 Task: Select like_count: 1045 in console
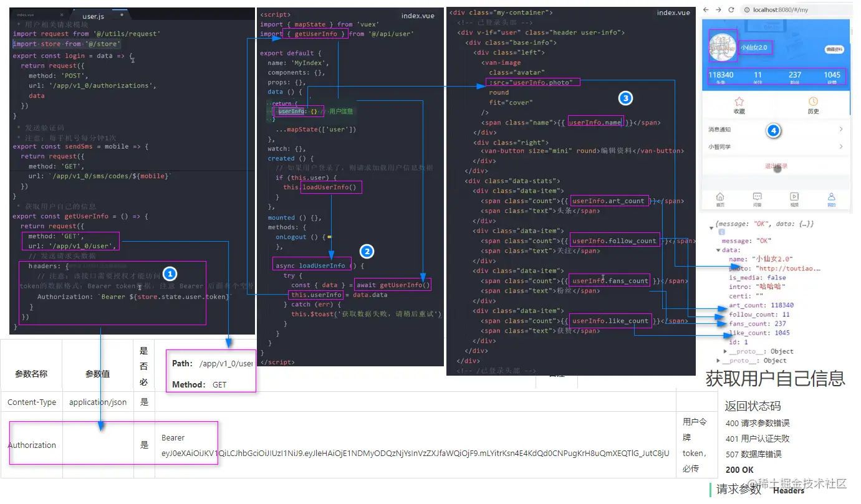pyautogui.click(x=759, y=333)
